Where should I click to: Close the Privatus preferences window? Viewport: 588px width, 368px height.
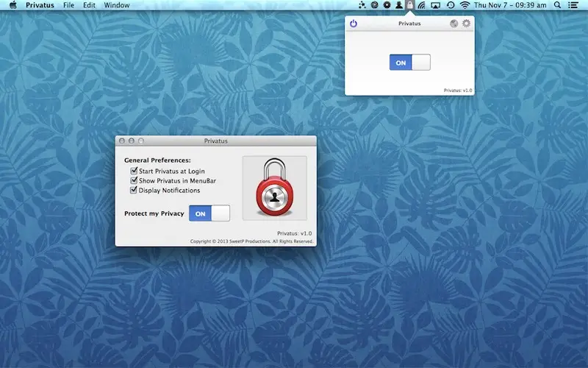[122, 141]
